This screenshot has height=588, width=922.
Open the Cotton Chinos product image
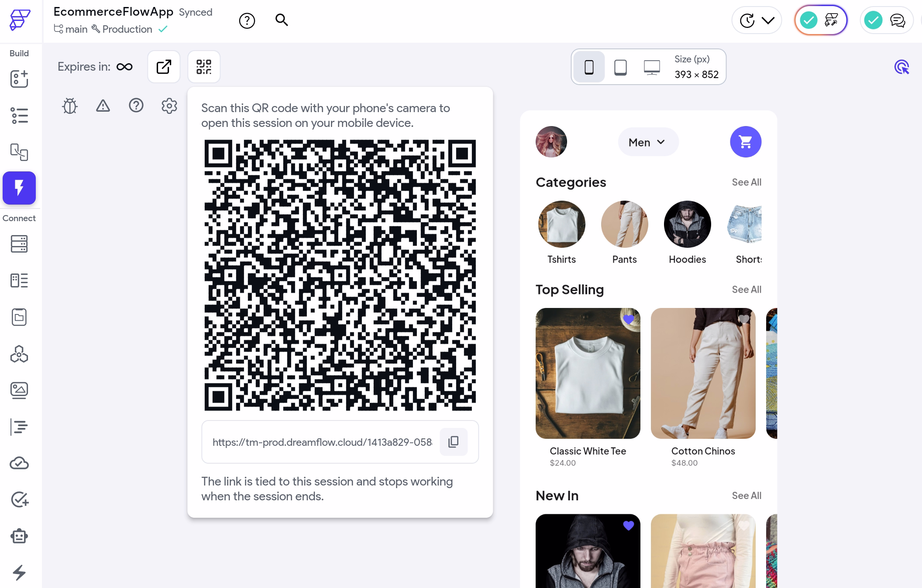[703, 373]
